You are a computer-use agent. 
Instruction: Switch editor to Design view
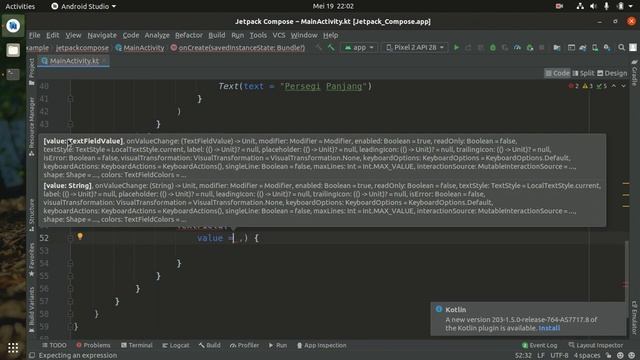click(612, 73)
